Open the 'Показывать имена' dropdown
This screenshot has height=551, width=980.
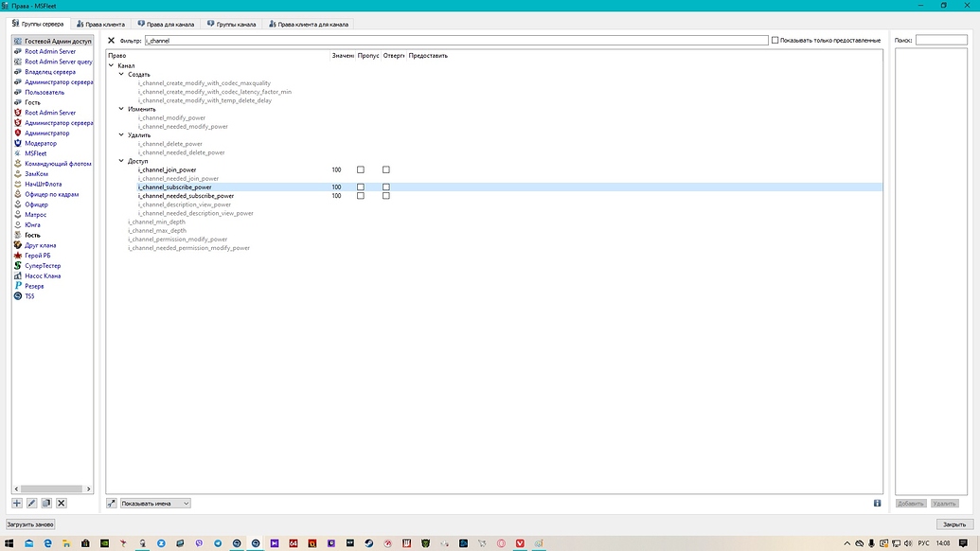[155, 503]
